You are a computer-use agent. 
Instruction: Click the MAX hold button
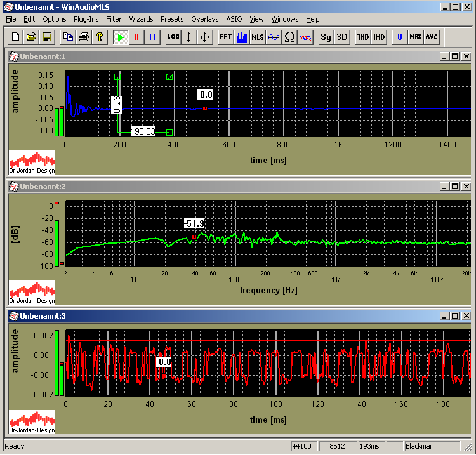tap(416, 37)
